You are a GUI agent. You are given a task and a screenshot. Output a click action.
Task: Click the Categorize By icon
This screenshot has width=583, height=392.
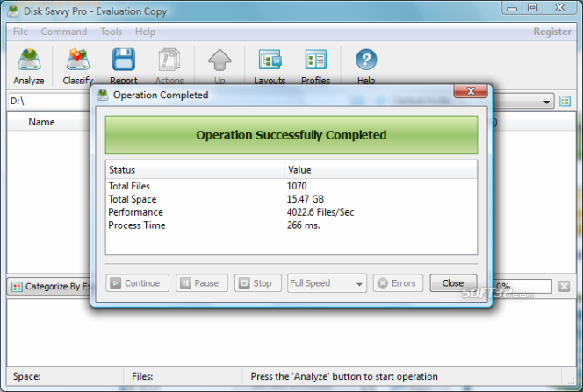(x=17, y=287)
